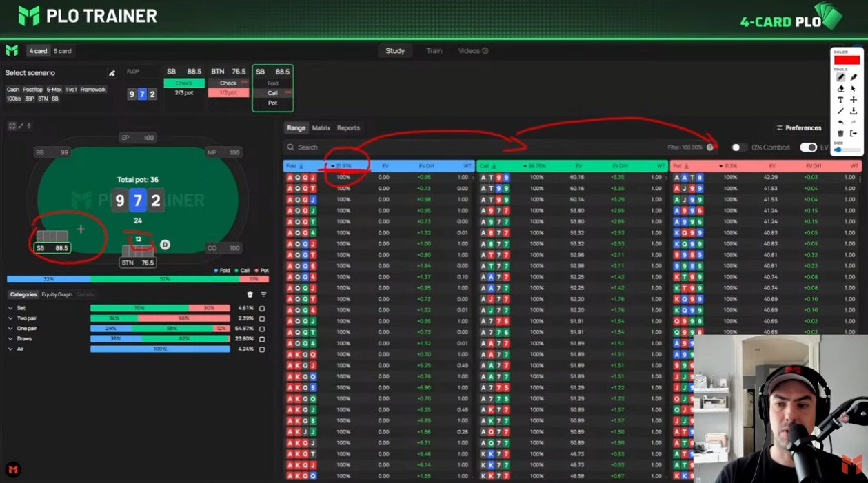This screenshot has width=868, height=483.
Task: Select the eraser tool in annotation panel
Action: click(x=840, y=89)
